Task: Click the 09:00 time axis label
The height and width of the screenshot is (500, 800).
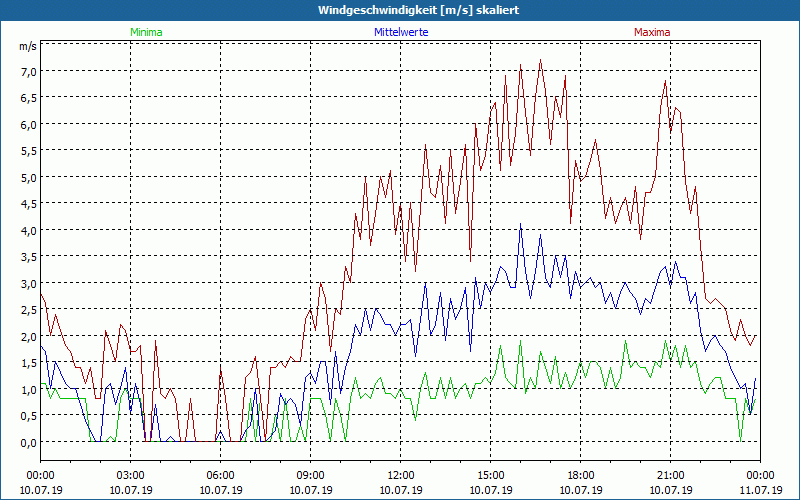Action: click(311, 475)
